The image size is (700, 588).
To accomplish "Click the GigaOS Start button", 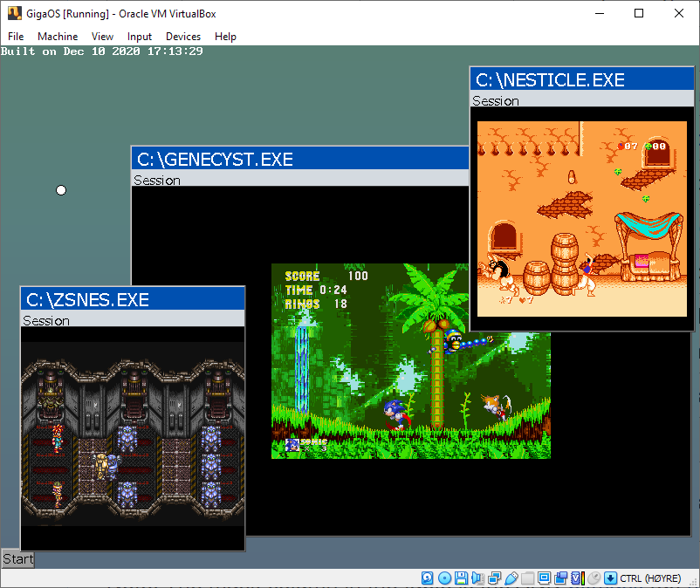I will 17,559.
